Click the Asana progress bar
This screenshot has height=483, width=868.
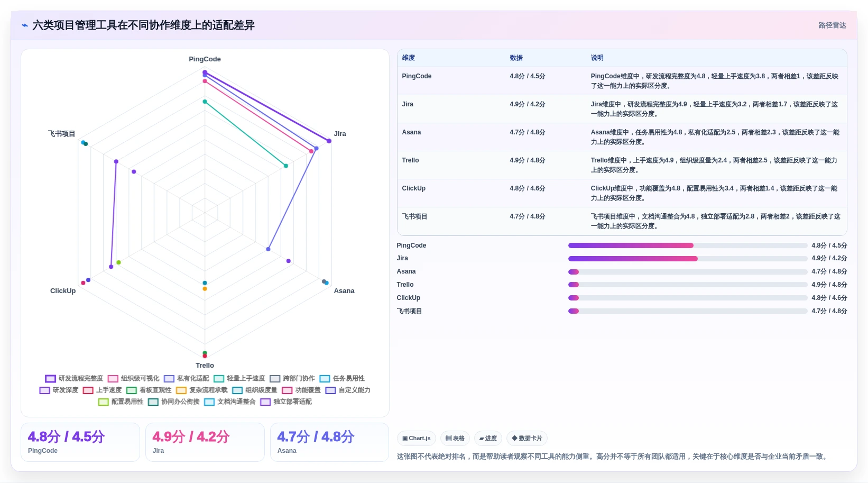tap(688, 272)
